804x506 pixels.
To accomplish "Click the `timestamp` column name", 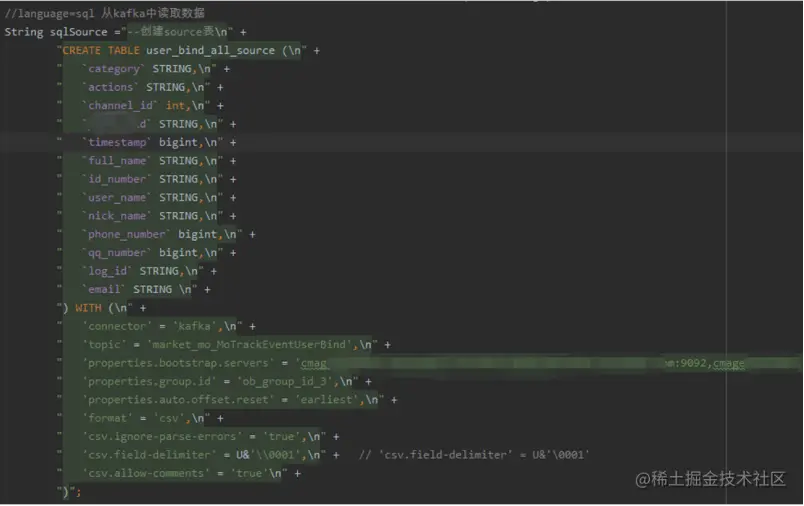I will coord(117,142).
